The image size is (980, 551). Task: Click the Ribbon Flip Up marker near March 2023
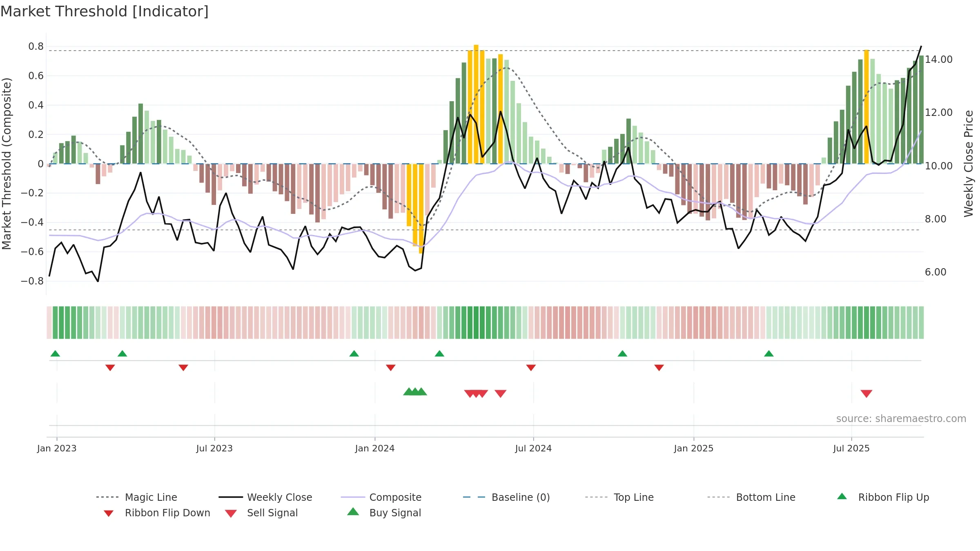pyautogui.click(x=122, y=353)
